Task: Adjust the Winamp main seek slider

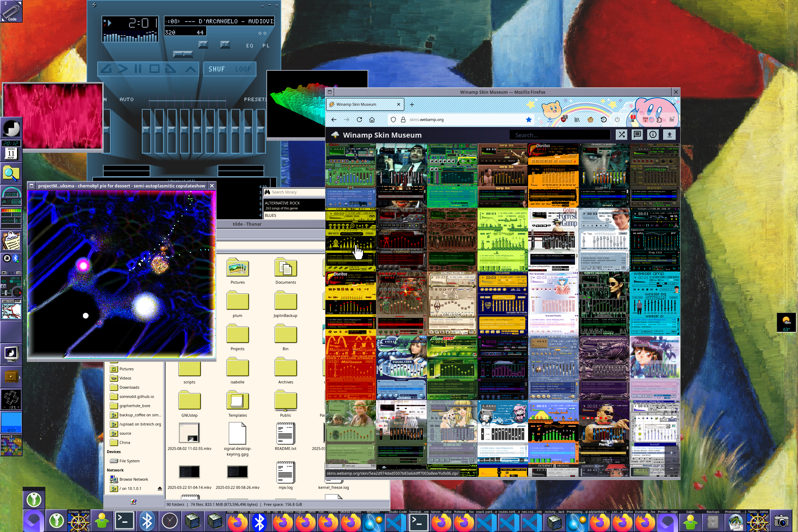Action: point(183,54)
